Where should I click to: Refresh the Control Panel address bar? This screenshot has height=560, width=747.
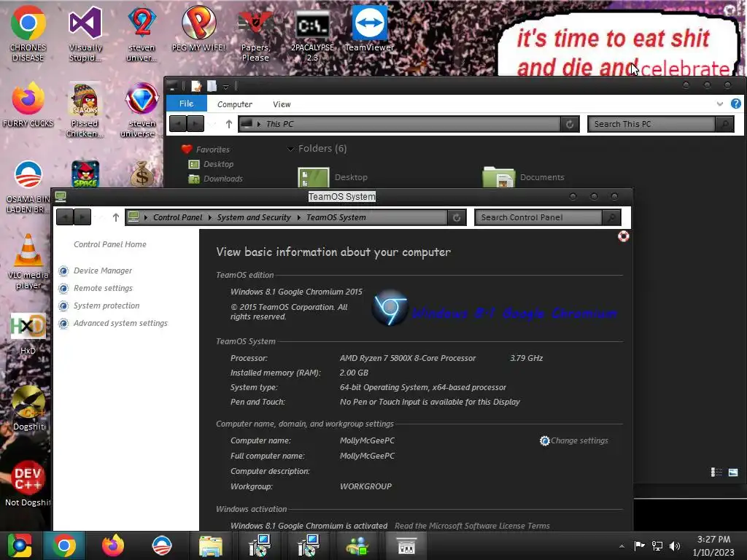point(457,217)
